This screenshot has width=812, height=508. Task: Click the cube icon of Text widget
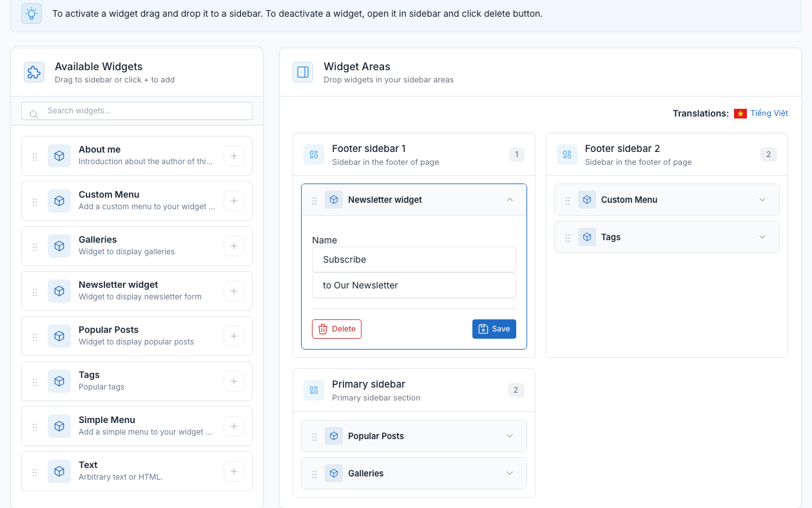pos(59,471)
